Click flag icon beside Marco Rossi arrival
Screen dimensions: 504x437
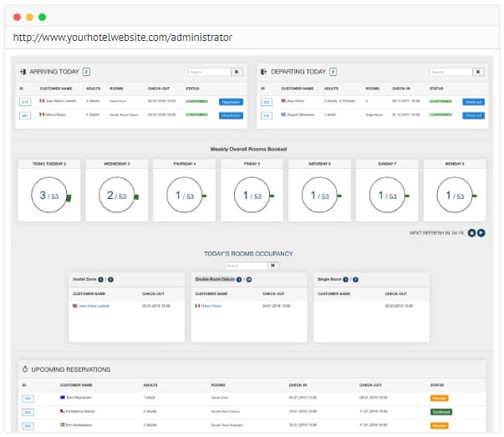[x=42, y=114]
